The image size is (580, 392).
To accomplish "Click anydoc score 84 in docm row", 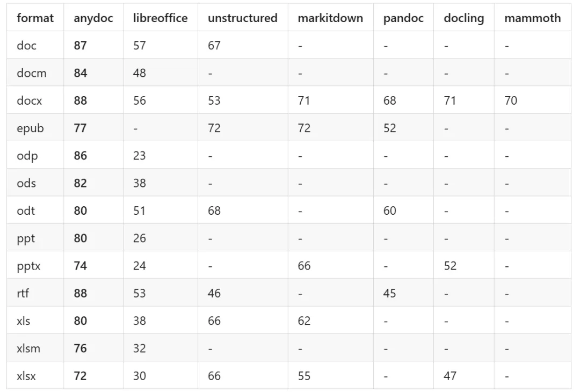I will click(80, 72).
